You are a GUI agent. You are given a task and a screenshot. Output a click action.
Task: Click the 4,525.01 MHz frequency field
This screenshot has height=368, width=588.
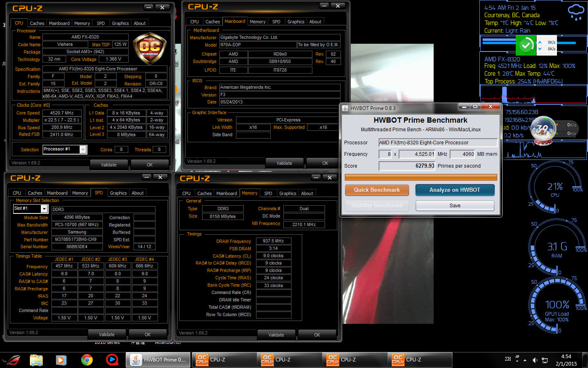point(417,154)
